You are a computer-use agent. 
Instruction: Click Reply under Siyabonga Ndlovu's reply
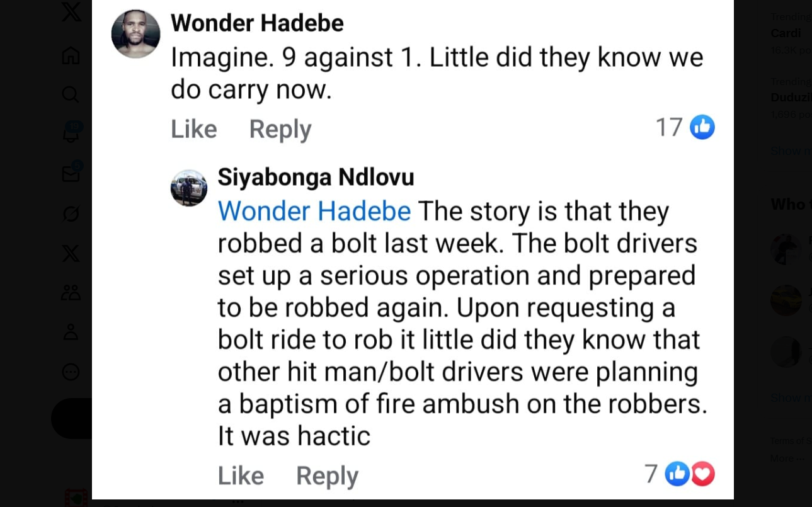tap(327, 476)
